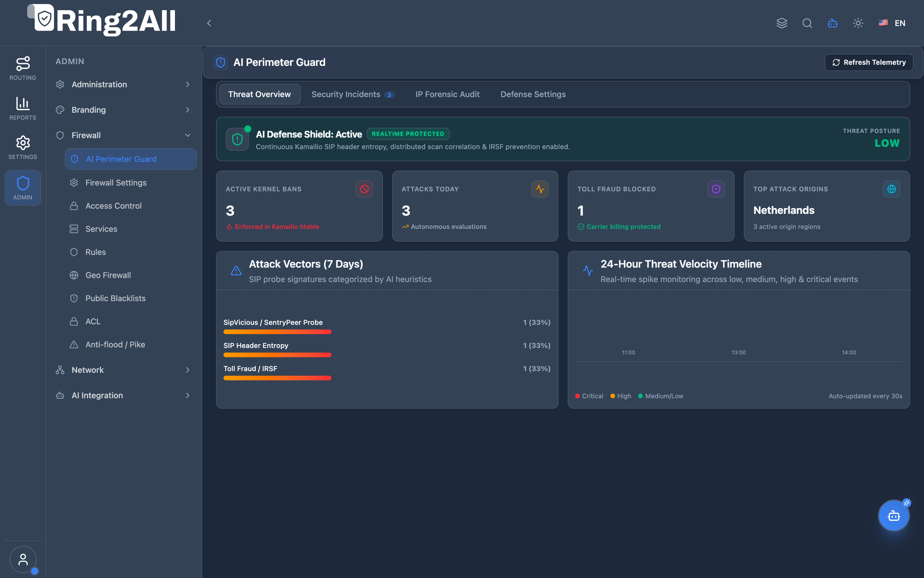This screenshot has height=578, width=924.
Task: Open the user profile avatar
Action: click(23, 559)
